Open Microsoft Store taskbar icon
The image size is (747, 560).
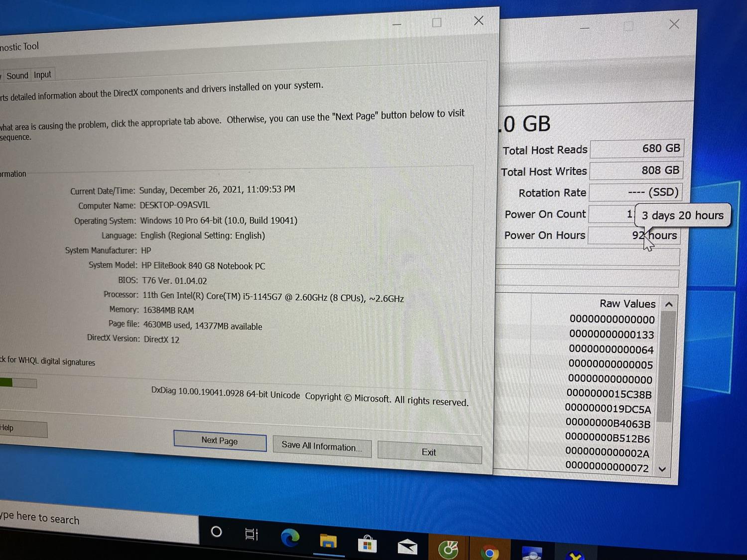[x=367, y=544]
